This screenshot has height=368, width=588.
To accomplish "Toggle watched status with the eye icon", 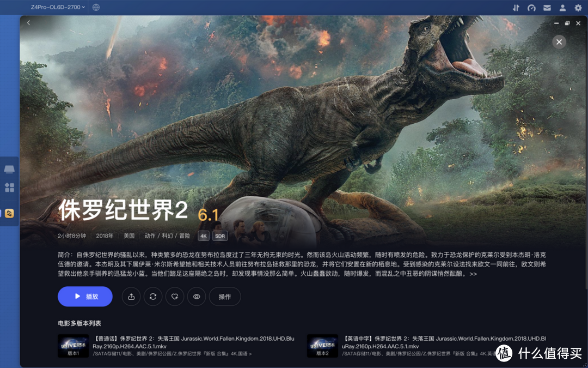I will click(197, 297).
